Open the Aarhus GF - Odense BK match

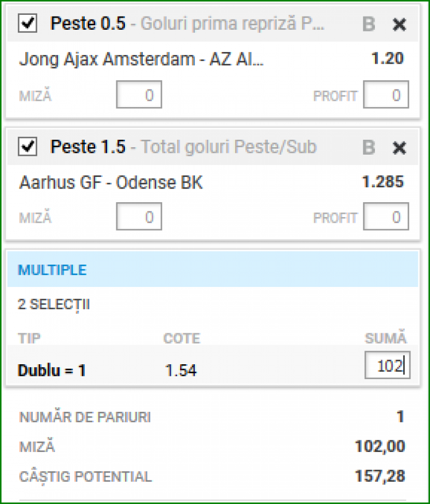111,183
